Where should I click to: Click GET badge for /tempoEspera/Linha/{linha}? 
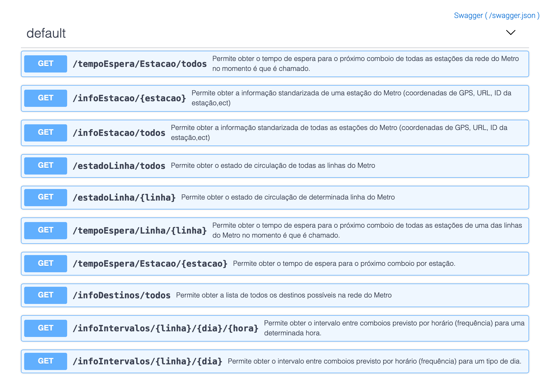point(46,231)
